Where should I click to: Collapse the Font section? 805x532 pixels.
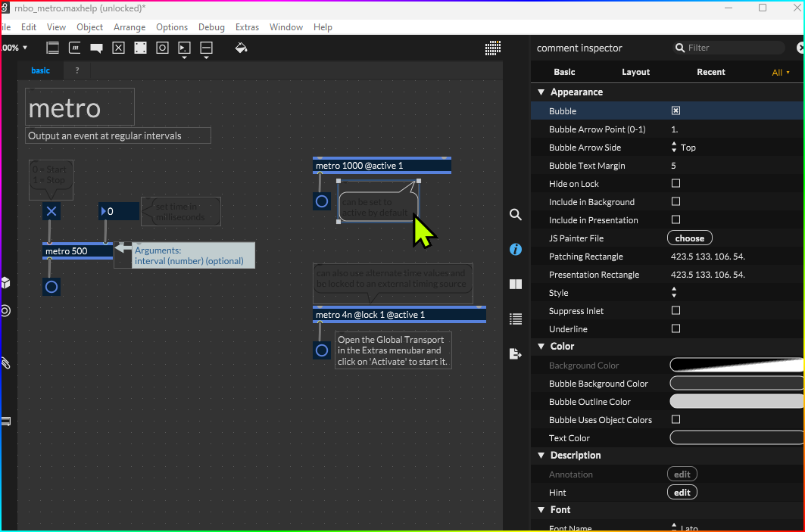[541, 510]
